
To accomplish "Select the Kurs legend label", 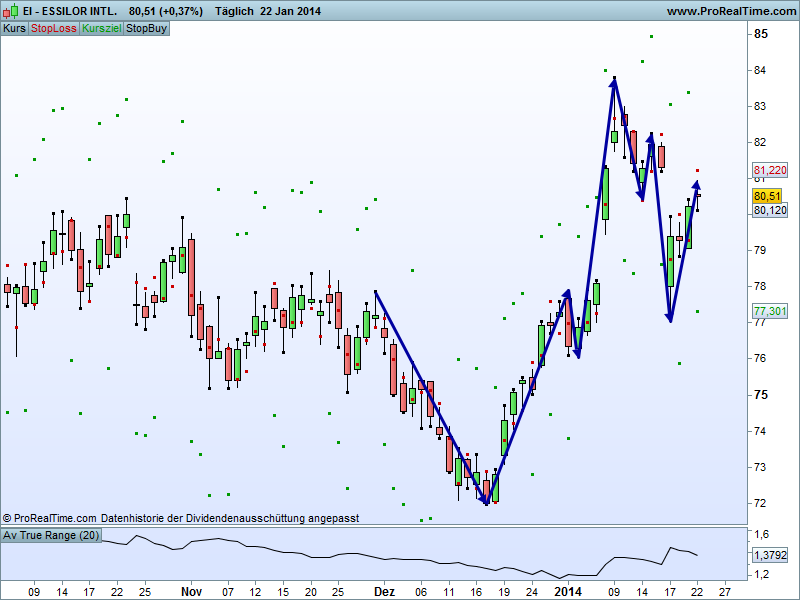I will pos(14,28).
